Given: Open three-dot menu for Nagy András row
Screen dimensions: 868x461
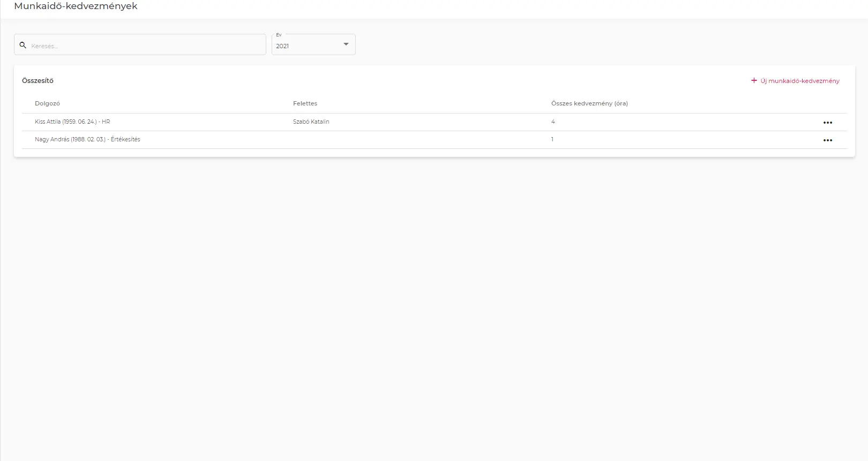Looking at the screenshot, I should 827,140.
